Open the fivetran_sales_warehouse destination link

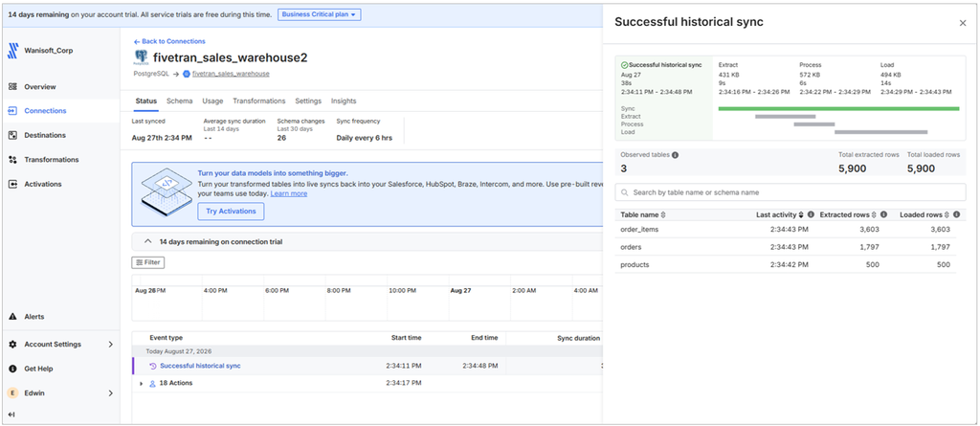pos(231,74)
